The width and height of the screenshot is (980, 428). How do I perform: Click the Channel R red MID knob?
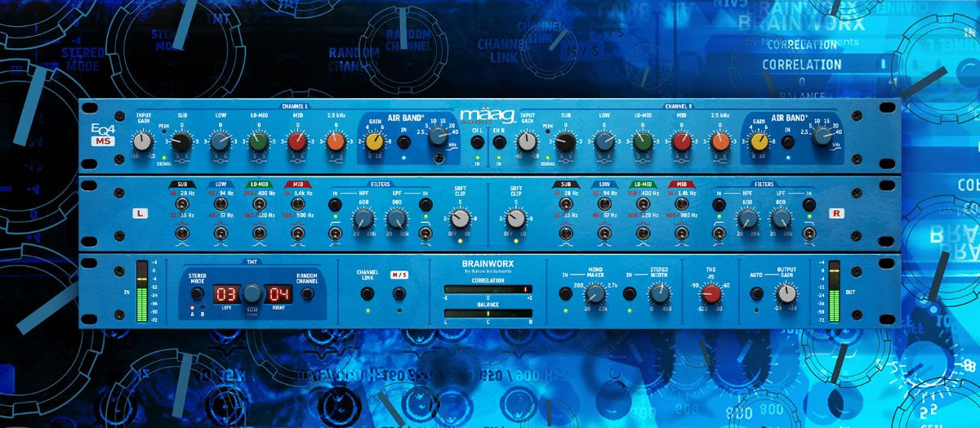(x=681, y=142)
